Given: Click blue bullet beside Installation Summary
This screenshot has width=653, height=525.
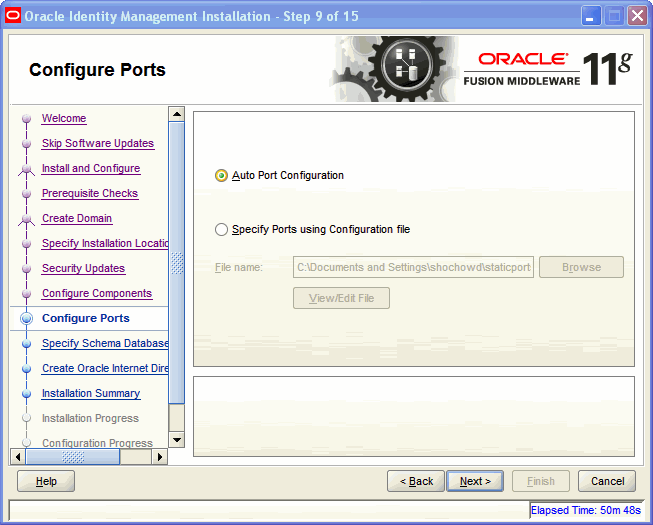Looking at the screenshot, I should [26, 393].
